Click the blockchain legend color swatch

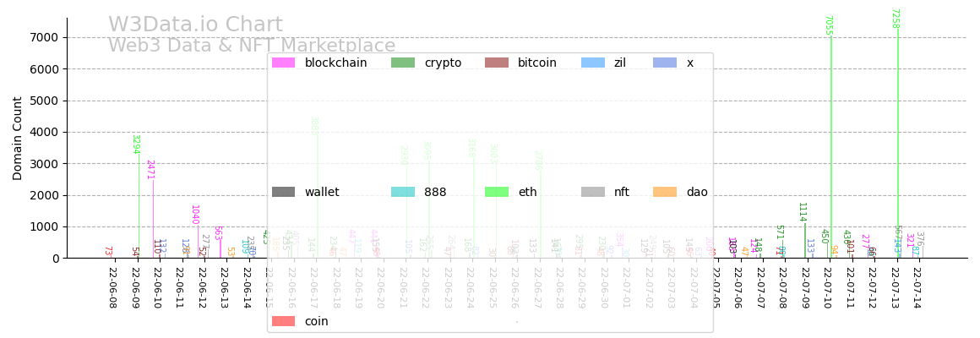click(283, 63)
